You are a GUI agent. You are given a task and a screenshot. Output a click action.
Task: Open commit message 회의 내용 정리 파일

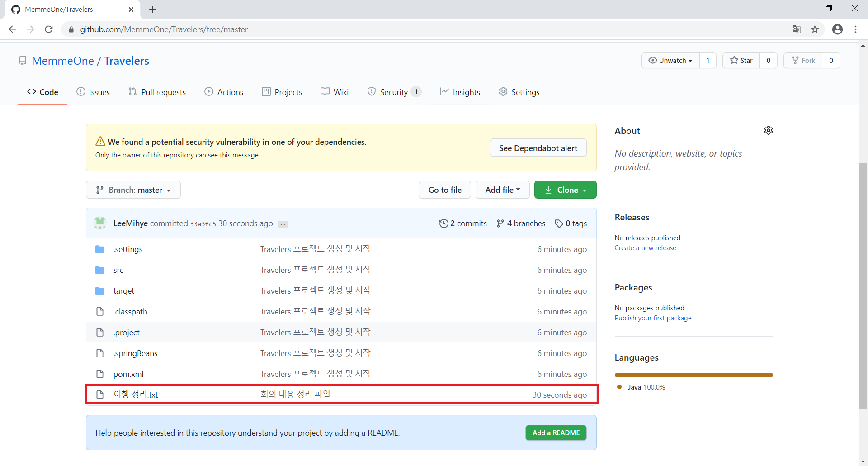tap(295, 395)
